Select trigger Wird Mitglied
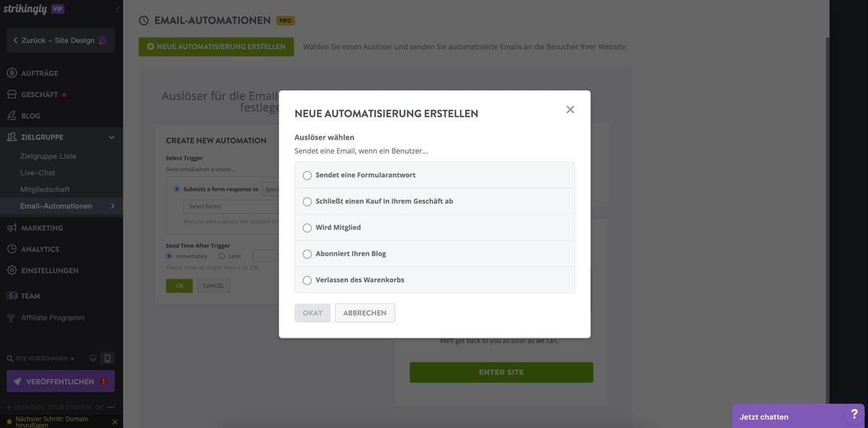Viewport: 868px width, 428px height. coord(307,227)
